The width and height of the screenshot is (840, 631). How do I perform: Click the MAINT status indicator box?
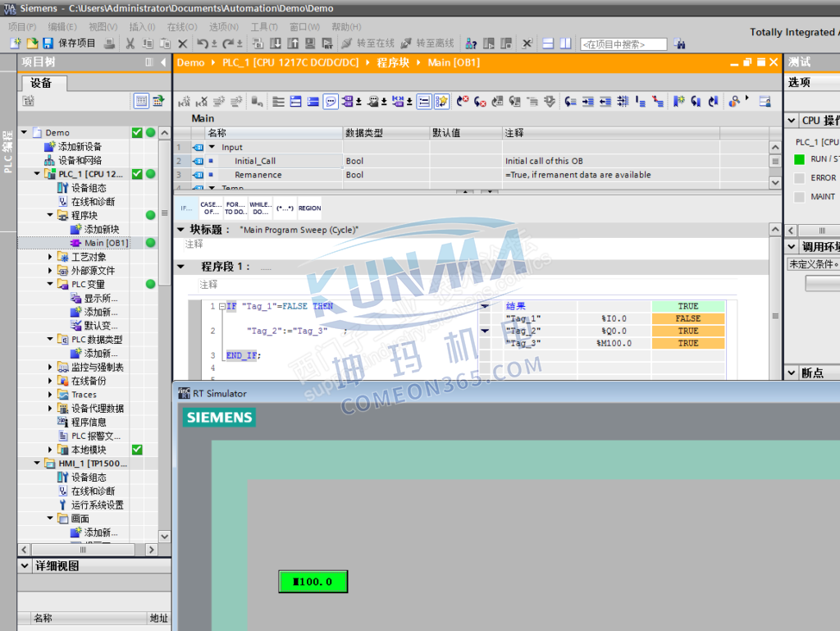pyautogui.click(x=799, y=197)
